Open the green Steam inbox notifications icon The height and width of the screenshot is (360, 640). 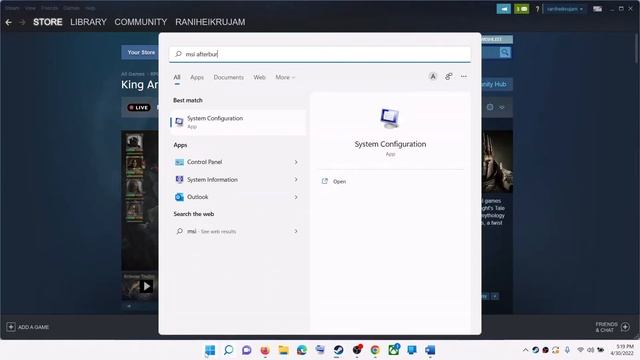point(521,9)
